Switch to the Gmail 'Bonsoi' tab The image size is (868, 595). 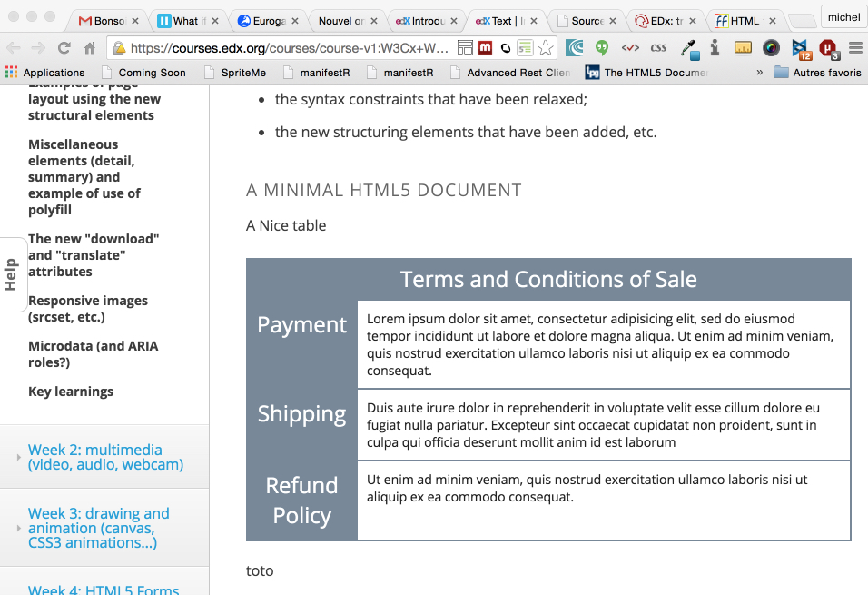[103, 21]
